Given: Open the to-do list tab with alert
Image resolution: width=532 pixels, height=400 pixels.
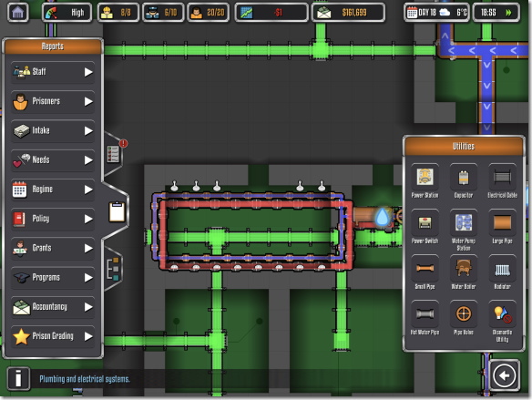Looking at the screenshot, I should [x=114, y=153].
